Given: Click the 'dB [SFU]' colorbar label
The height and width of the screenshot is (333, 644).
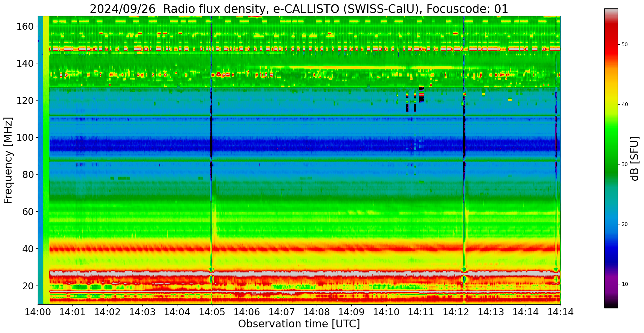Looking at the screenshot, I should (635, 159).
